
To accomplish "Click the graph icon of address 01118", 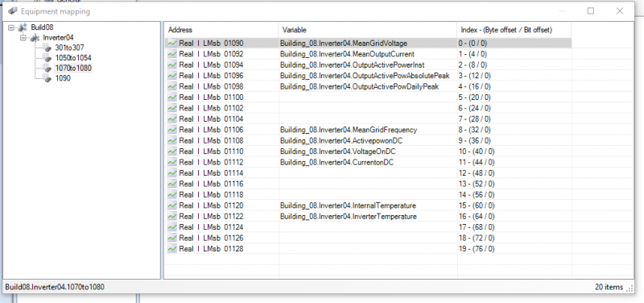I will tap(172, 194).
